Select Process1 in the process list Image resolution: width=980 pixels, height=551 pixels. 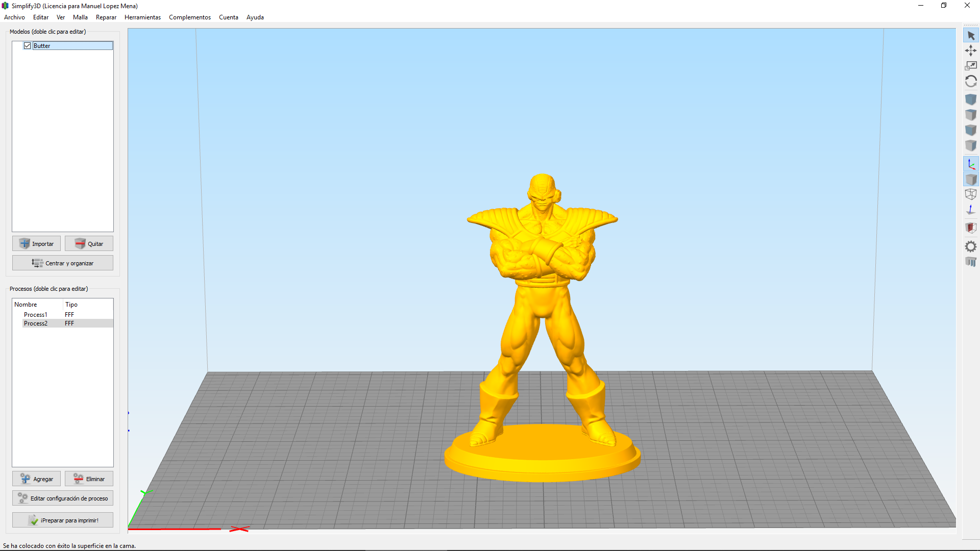tap(36, 315)
